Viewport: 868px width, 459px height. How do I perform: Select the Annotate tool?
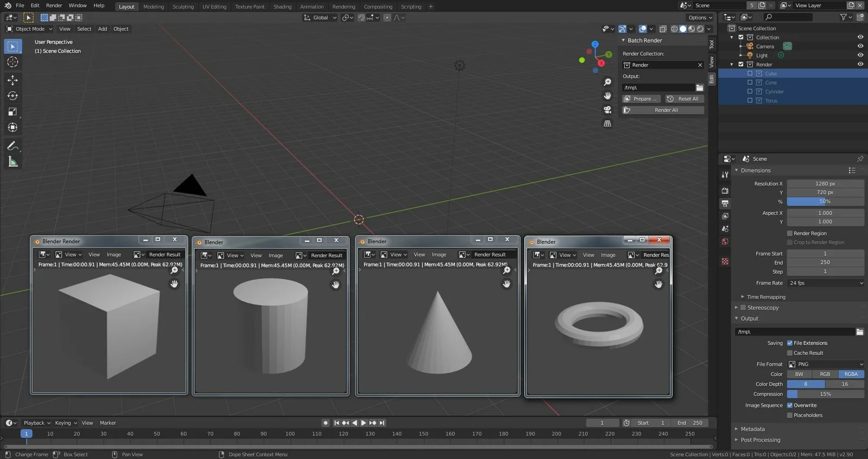pos(12,146)
